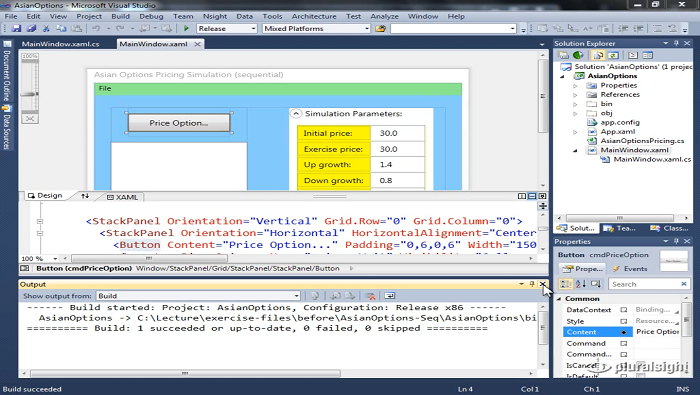Collapse the Simulation Parameters expander

tap(296, 114)
